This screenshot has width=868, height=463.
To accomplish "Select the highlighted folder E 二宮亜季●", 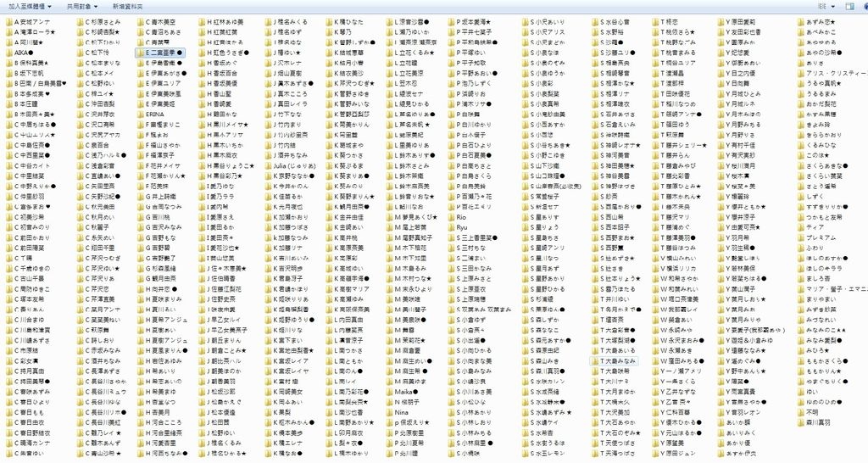I will point(160,53).
